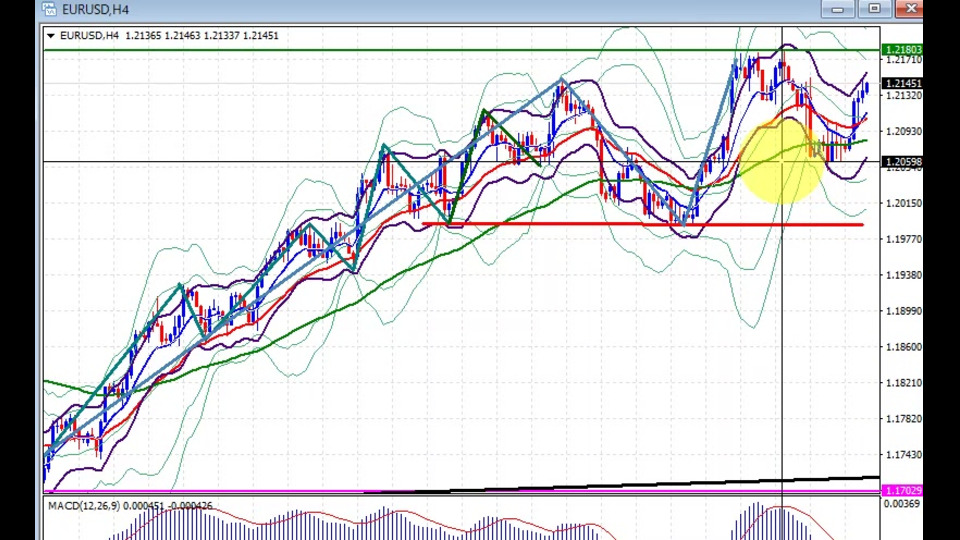Click the 1.19380 price axis value
The image size is (960, 540).
point(904,275)
